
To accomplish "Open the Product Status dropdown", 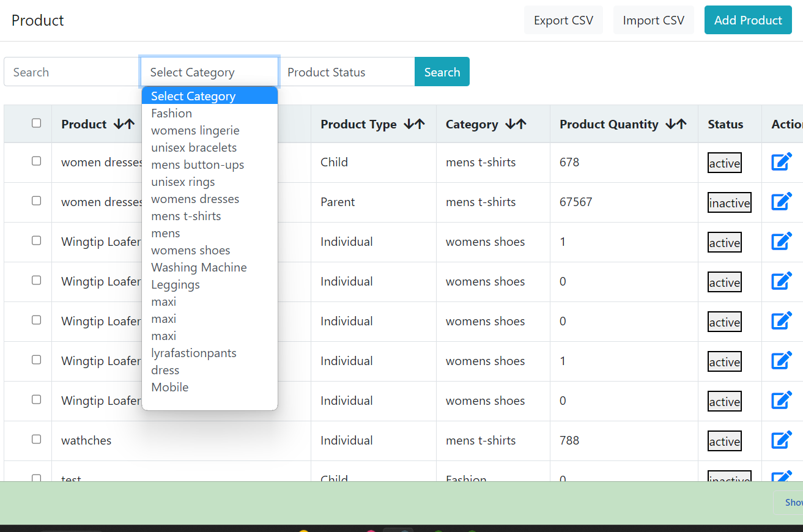I will (x=347, y=72).
